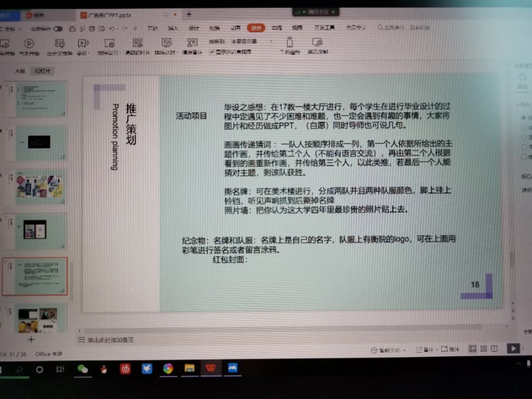Switch to the 插入 ribbon tab
This screenshot has width=532, height=399.
click(173, 28)
